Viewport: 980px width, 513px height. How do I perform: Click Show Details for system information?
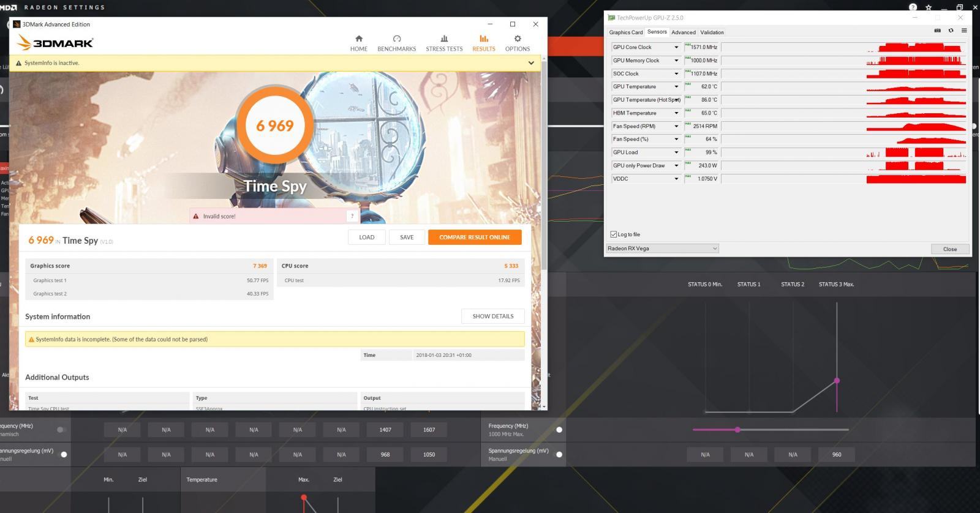click(493, 316)
